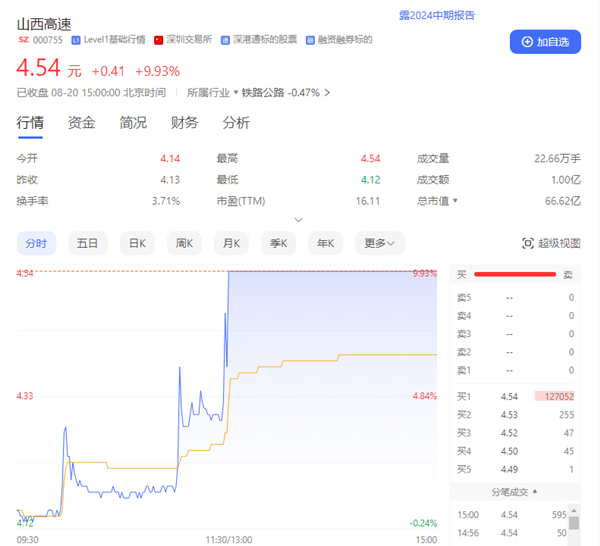
Task: Expand the 所属行业 industry dropdown arrow
Action: [x=236, y=93]
